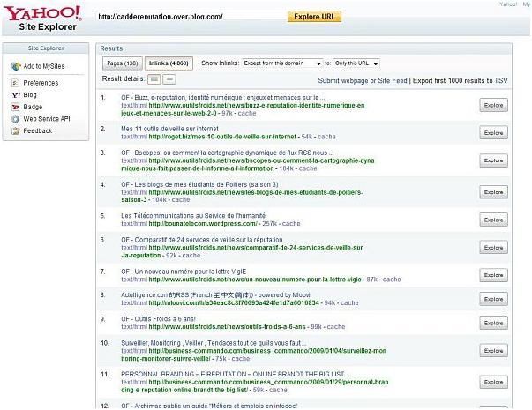This screenshot has width=532, height=410.
Task: Open 'OF - Outils Froids a 6 ans!' title
Action: click(159, 319)
